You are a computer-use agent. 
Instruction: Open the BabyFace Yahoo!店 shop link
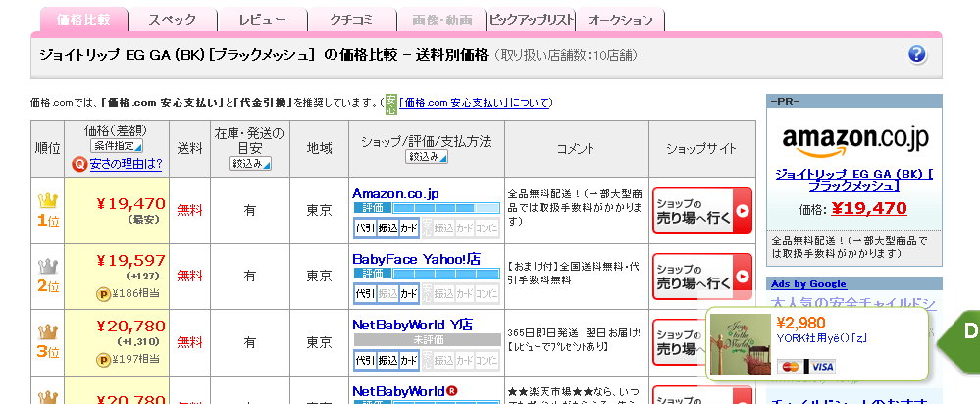(x=416, y=259)
